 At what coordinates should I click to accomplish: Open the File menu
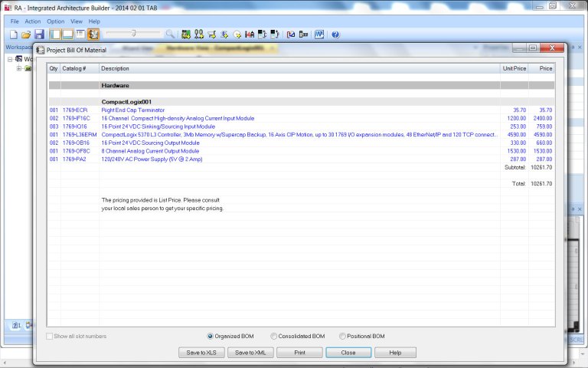[x=15, y=21]
